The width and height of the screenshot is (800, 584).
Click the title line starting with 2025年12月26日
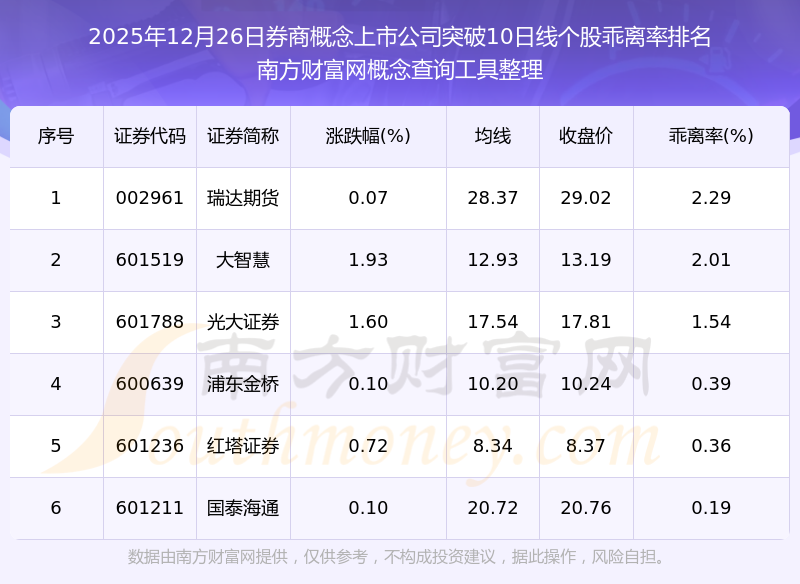[x=400, y=37]
